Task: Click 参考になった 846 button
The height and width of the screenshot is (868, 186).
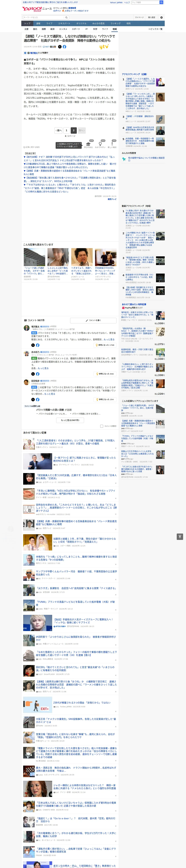Action: click(x=105, y=374)
